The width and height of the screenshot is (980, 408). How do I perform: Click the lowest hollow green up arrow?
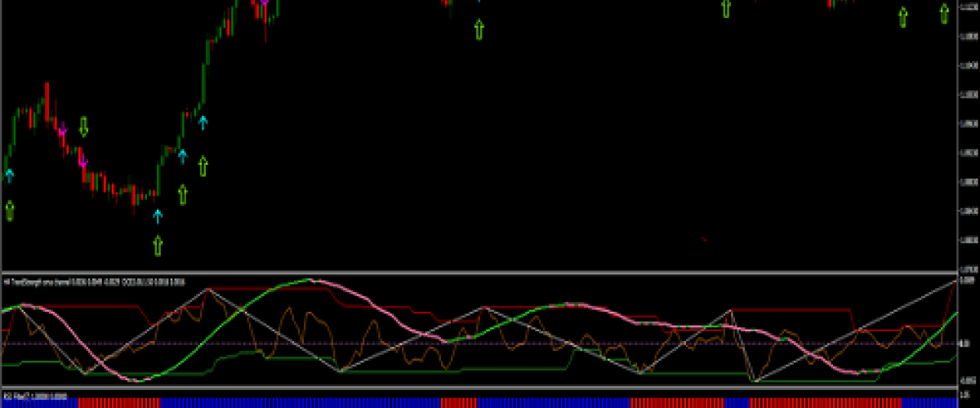coord(158,245)
